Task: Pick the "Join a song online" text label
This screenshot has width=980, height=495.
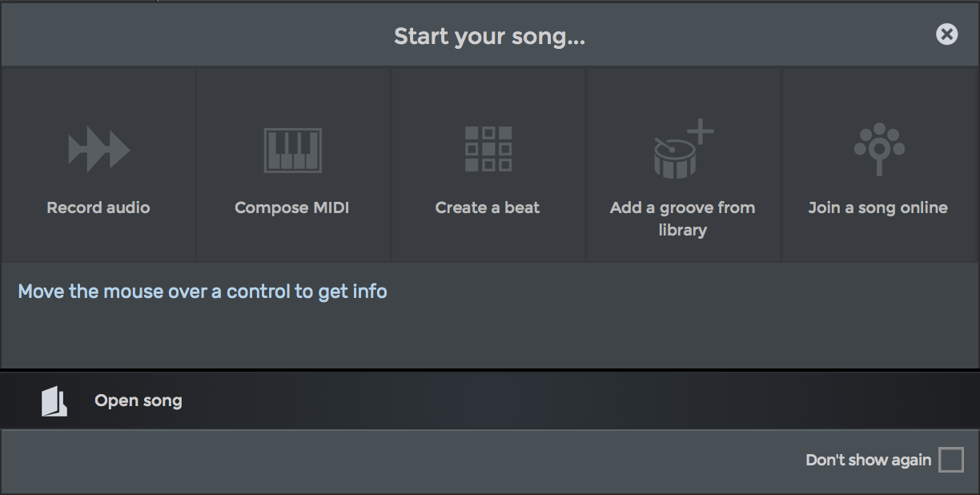Action: [878, 207]
